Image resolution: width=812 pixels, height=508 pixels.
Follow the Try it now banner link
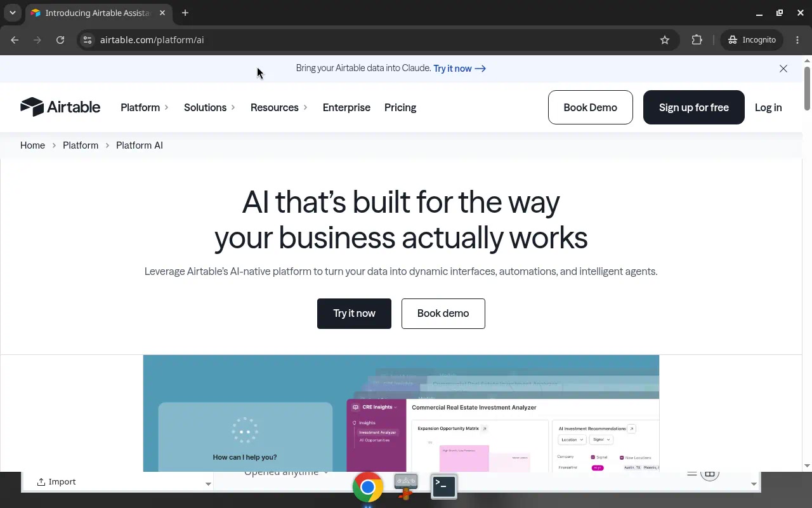click(460, 69)
